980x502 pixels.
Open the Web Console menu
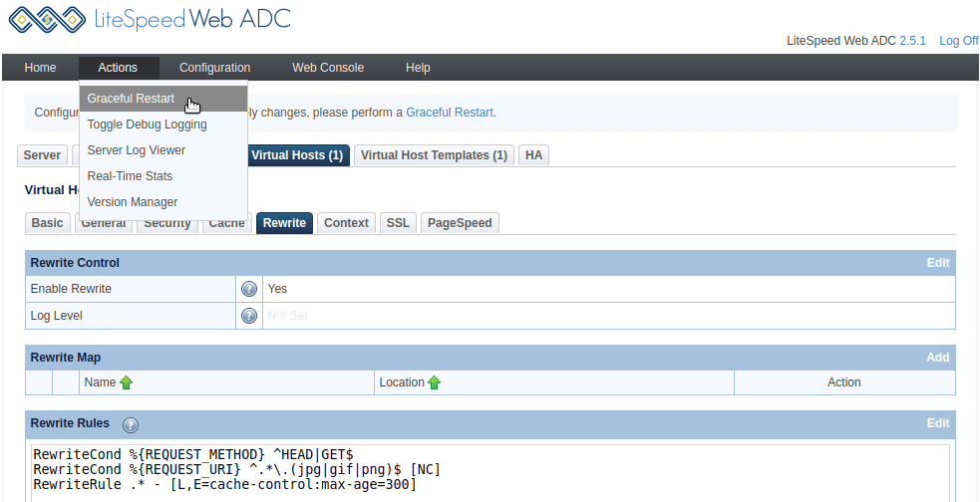point(328,68)
